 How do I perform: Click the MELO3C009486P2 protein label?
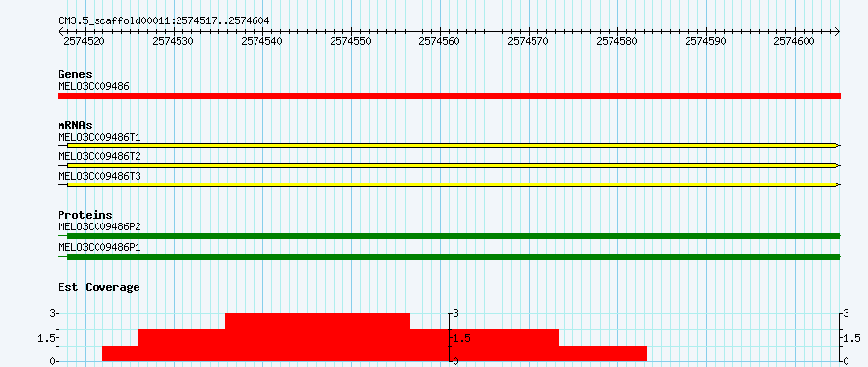point(99,226)
